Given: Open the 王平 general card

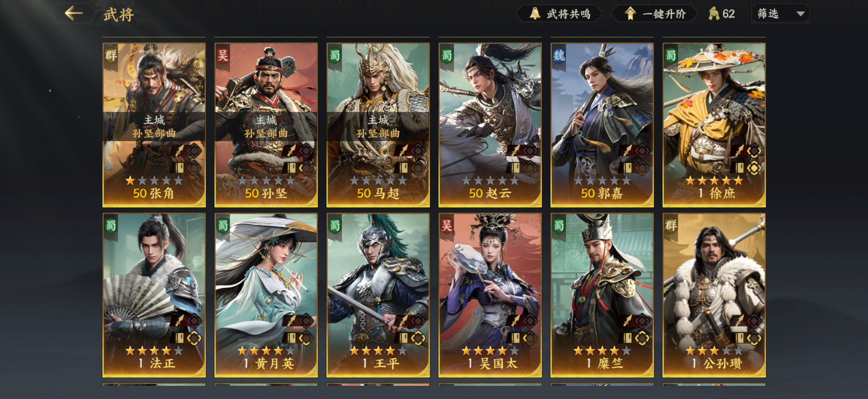Looking at the screenshot, I should click(x=378, y=295).
